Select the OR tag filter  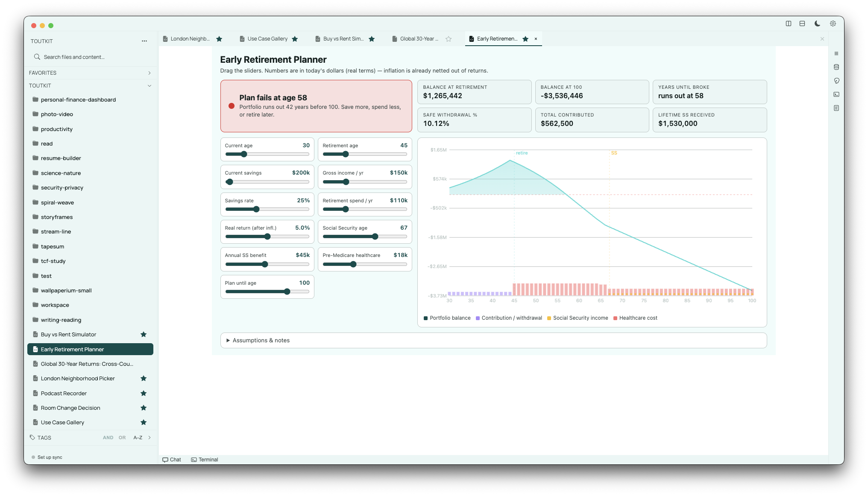[x=122, y=438]
